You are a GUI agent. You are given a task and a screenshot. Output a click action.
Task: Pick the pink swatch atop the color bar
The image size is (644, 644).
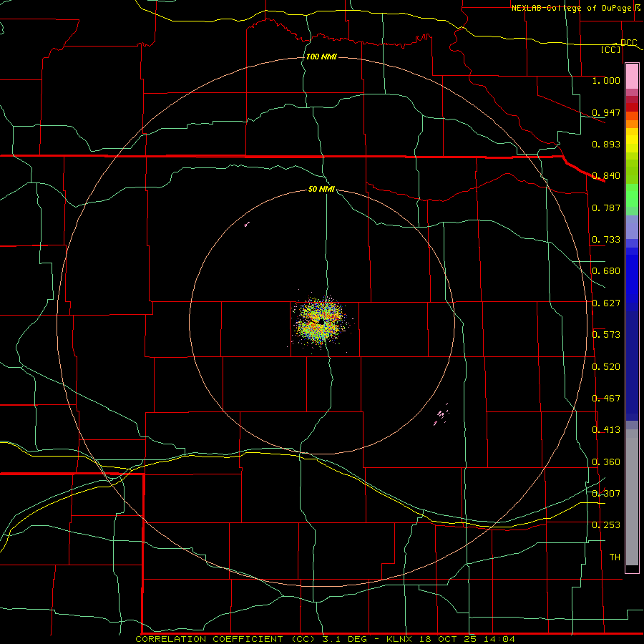632,76
